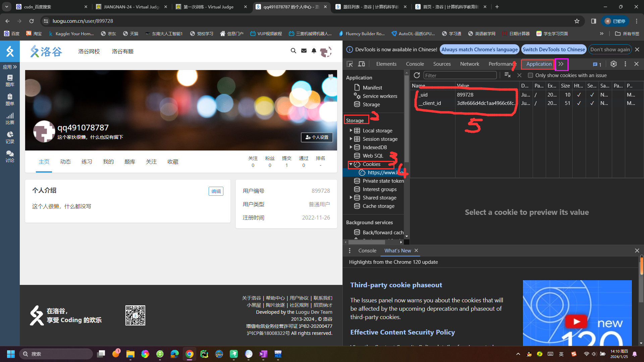
Task: Open Luogu messages envelope icon
Action: coord(304,51)
